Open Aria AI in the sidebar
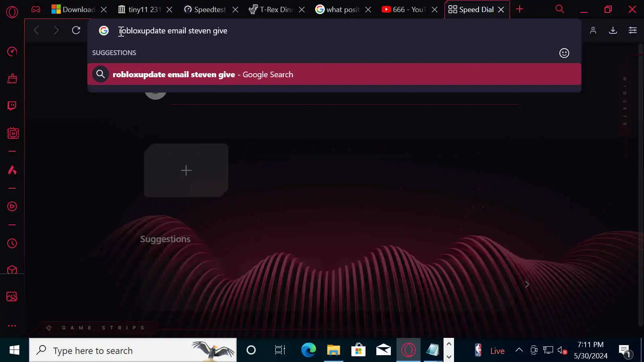The width and height of the screenshot is (644, 362). [x=12, y=170]
